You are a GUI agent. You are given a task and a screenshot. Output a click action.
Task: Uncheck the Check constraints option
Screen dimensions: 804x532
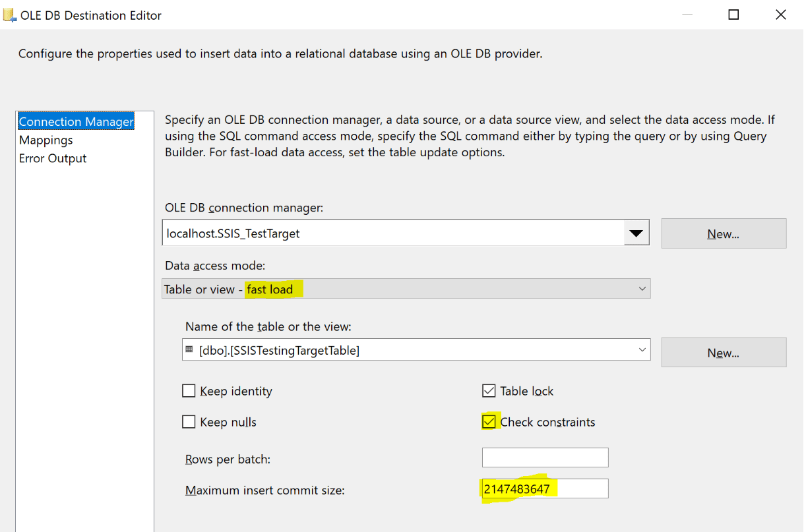(489, 422)
